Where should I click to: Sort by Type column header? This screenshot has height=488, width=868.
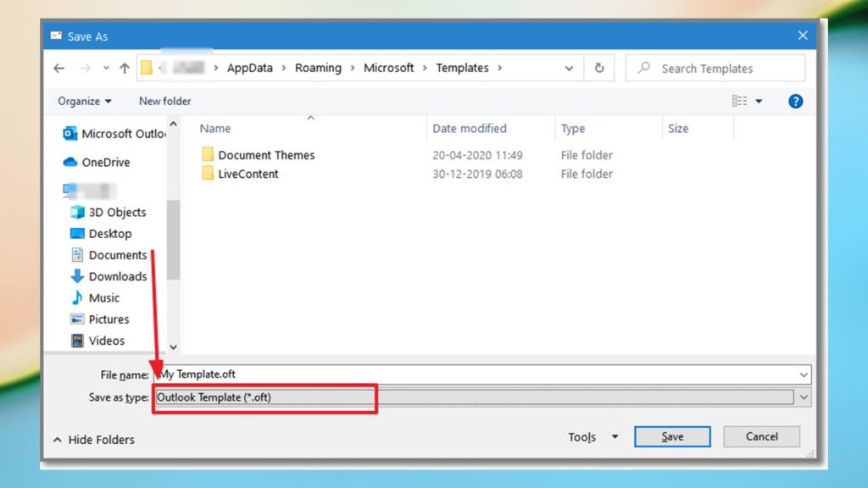pos(573,129)
